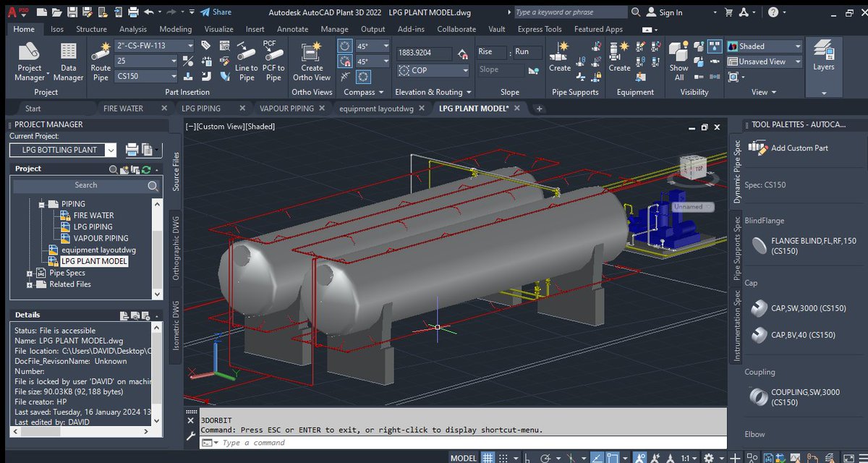Viewport: 868px width, 463px height.
Task: Select the Orthographic DWG side tab
Action: pos(176,247)
